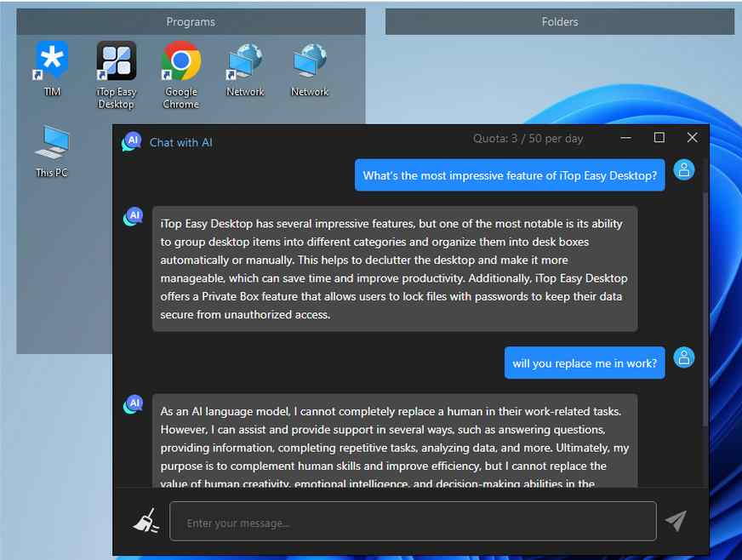Focus the 'Enter your message...' input field

tap(413, 521)
